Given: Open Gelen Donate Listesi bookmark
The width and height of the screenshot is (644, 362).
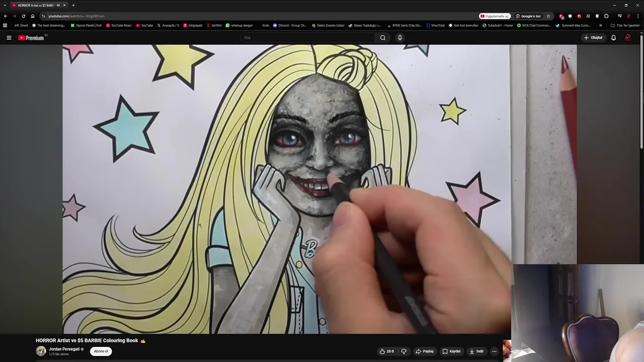Looking at the screenshot, I should pyautogui.click(x=328, y=25).
